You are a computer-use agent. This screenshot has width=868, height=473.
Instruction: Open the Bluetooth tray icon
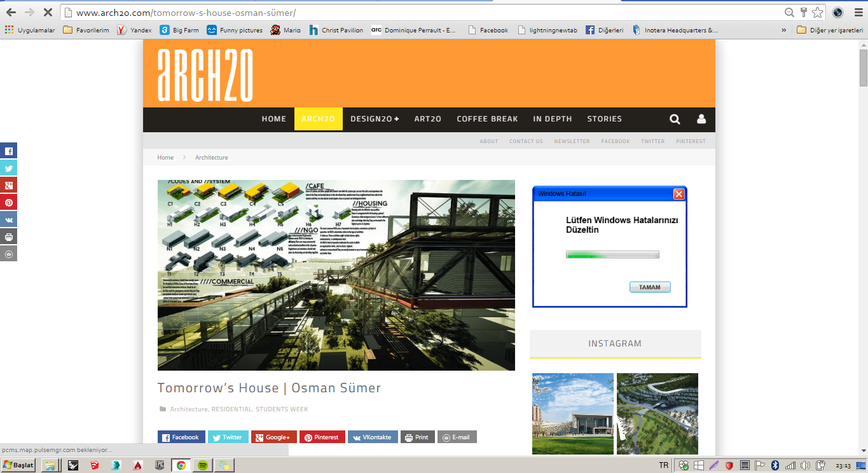(x=775, y=465)
